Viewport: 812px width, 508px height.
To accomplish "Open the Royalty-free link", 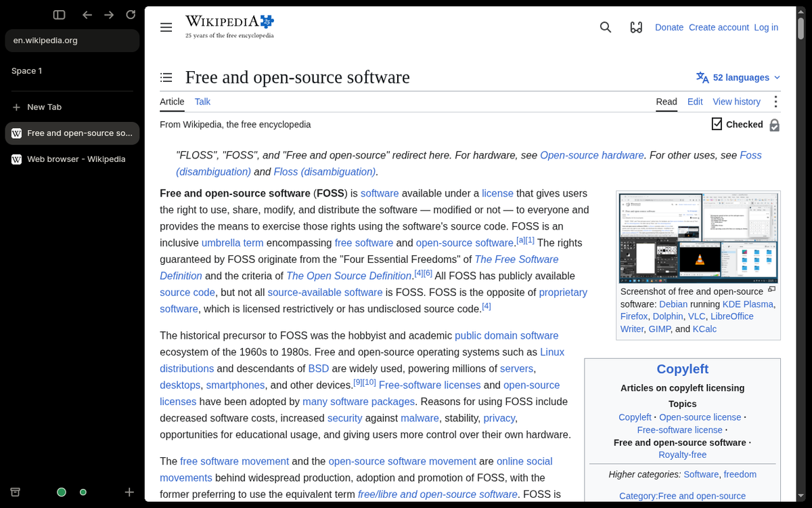I will point(683,454).
